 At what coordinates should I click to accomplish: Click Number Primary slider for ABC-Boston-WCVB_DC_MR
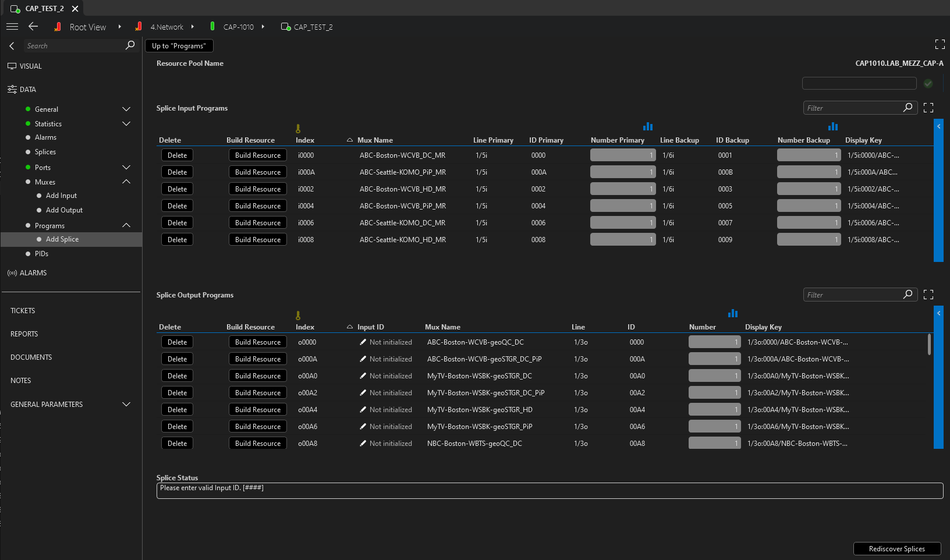point(622,155)
